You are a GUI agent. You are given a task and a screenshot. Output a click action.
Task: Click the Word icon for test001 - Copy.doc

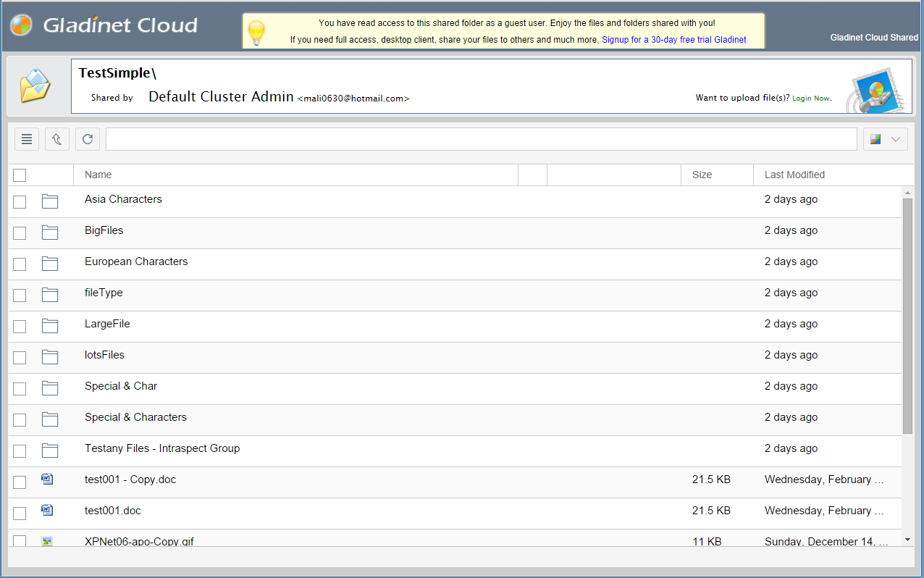pyautogui.click(x=47, y=479)
